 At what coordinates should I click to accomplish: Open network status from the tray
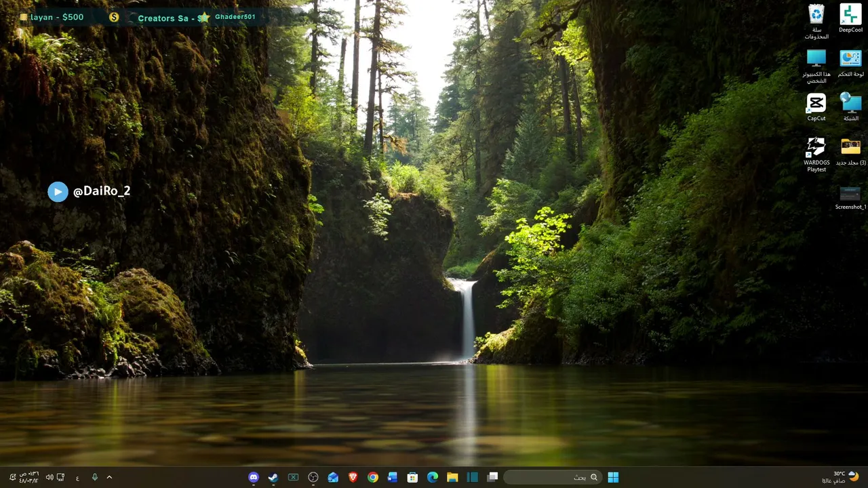pyautogui.click(x=60, y=477)
